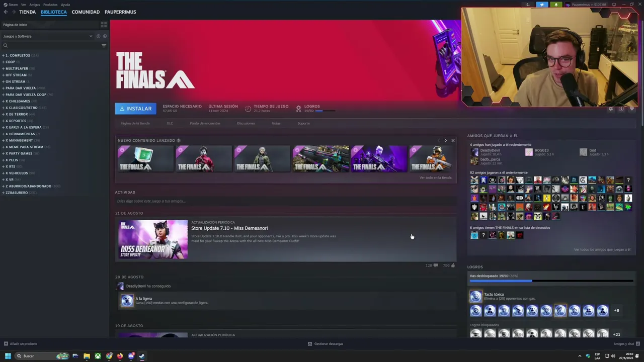Open the Juegos y Software dropdown
Screen dimensions: 644x362
47,36
